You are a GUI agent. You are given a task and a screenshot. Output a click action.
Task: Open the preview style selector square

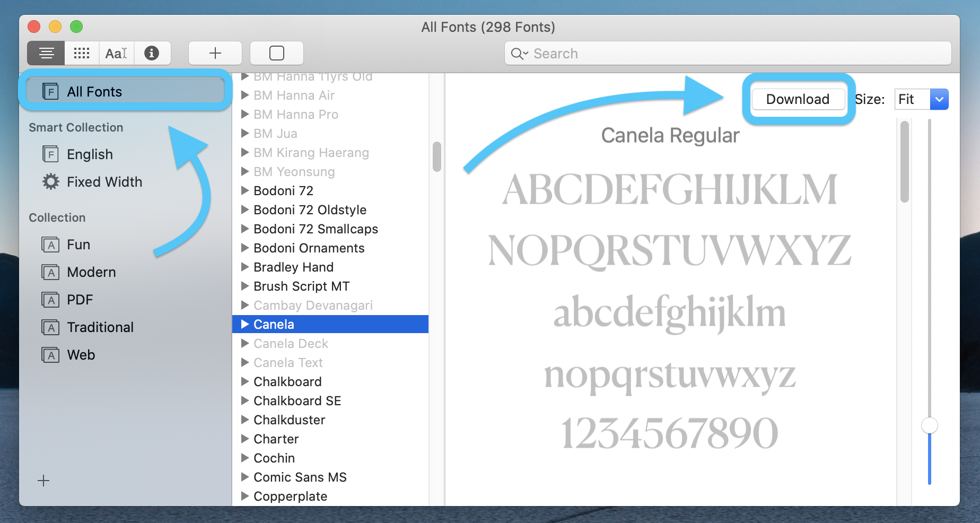tap(276, 53)
